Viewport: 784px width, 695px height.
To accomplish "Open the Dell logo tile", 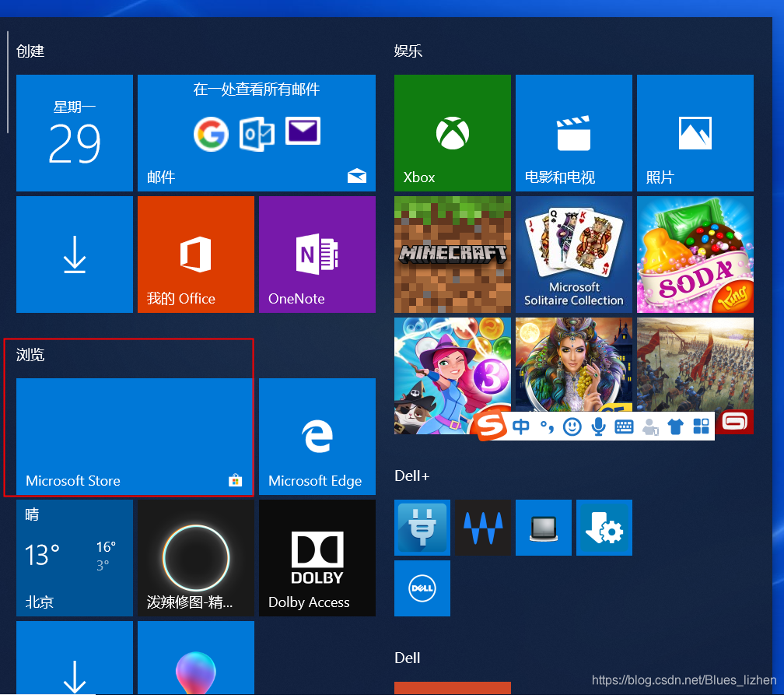I will [x=422, y=588].
